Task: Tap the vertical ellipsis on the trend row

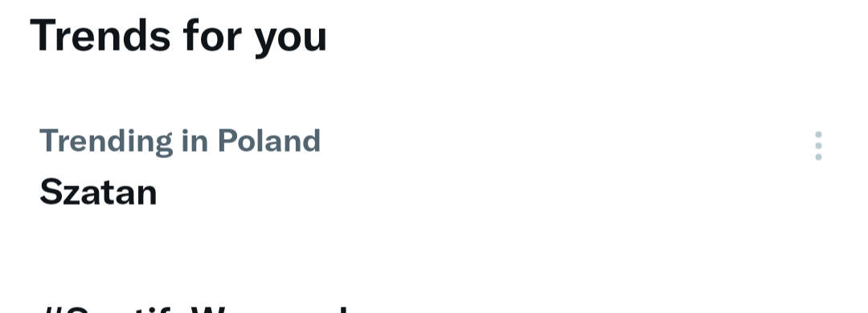Action: pos(818,146)
